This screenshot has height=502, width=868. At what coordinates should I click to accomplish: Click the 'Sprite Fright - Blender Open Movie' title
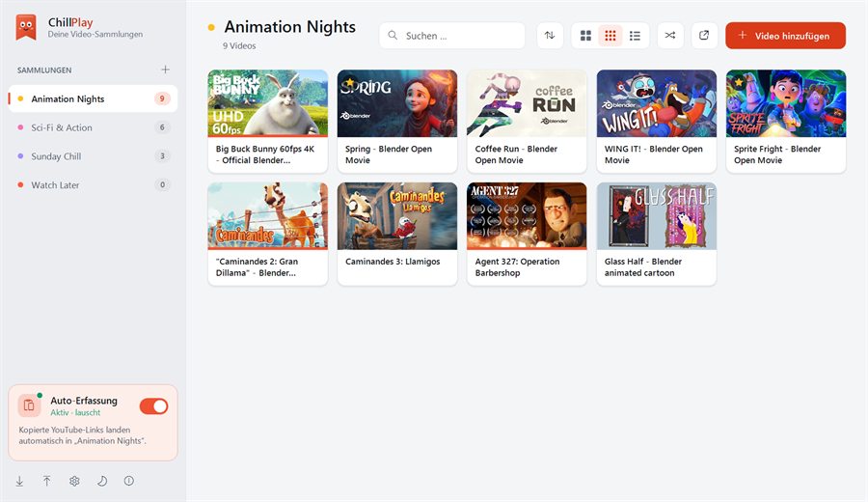[777, 154]
